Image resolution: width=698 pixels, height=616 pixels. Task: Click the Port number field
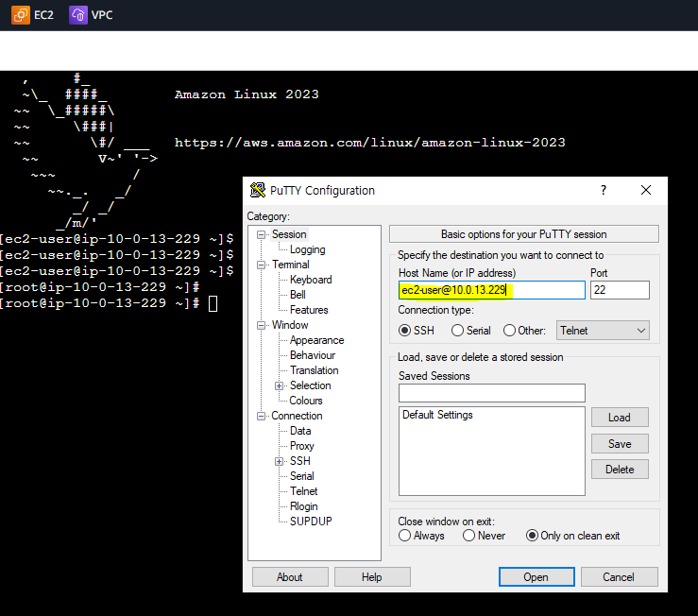(x=620, y=290)
